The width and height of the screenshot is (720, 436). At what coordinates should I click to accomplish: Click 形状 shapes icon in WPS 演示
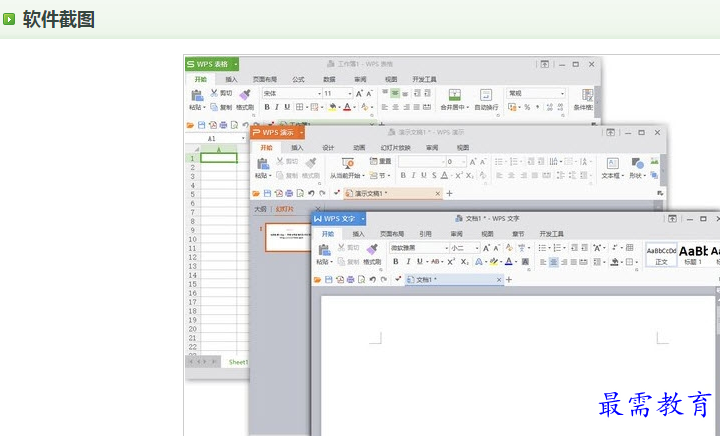point(637,163)
